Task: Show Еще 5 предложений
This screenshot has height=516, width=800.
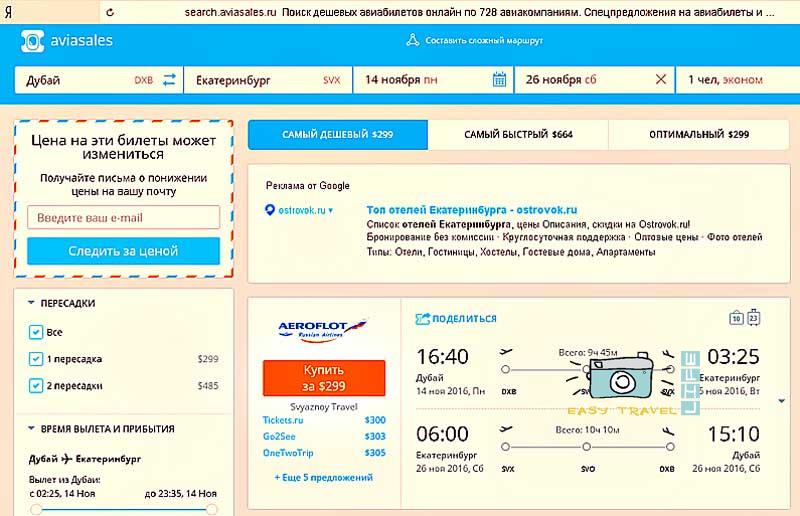Action: tap(323, 478)
